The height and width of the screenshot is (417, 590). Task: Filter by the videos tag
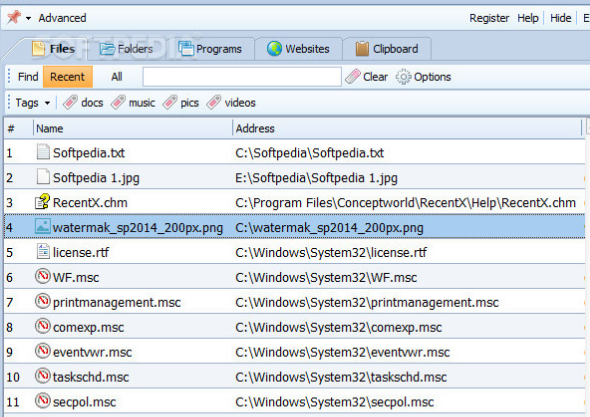[x=231, y=102]
